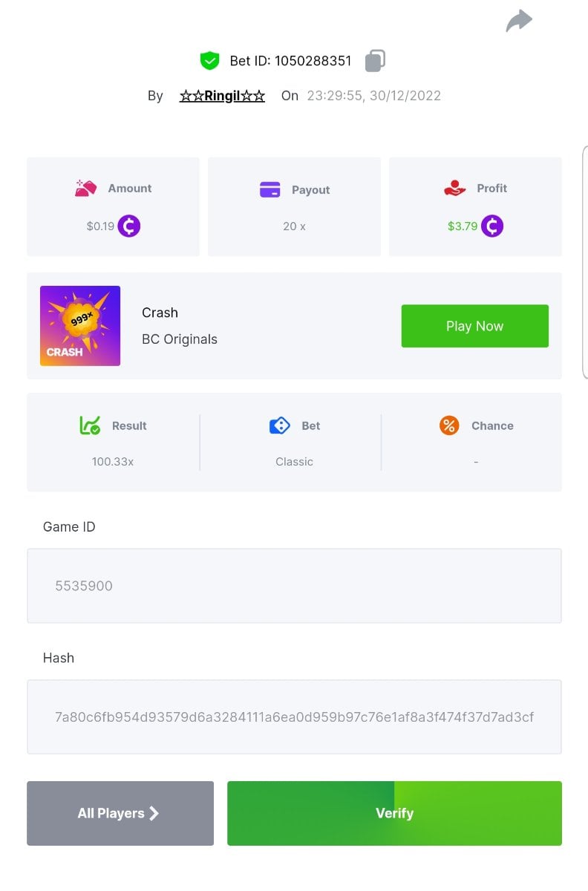This screenshot has width=588, height=891.
Task: Click the share arrow icon
Action: click(x=519, y=21)
